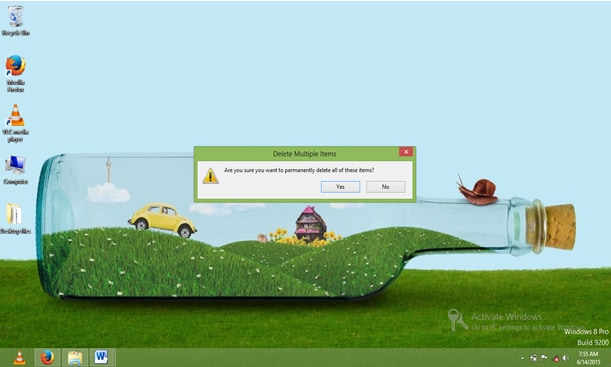Open the speaker volume control

coord(565,358)
